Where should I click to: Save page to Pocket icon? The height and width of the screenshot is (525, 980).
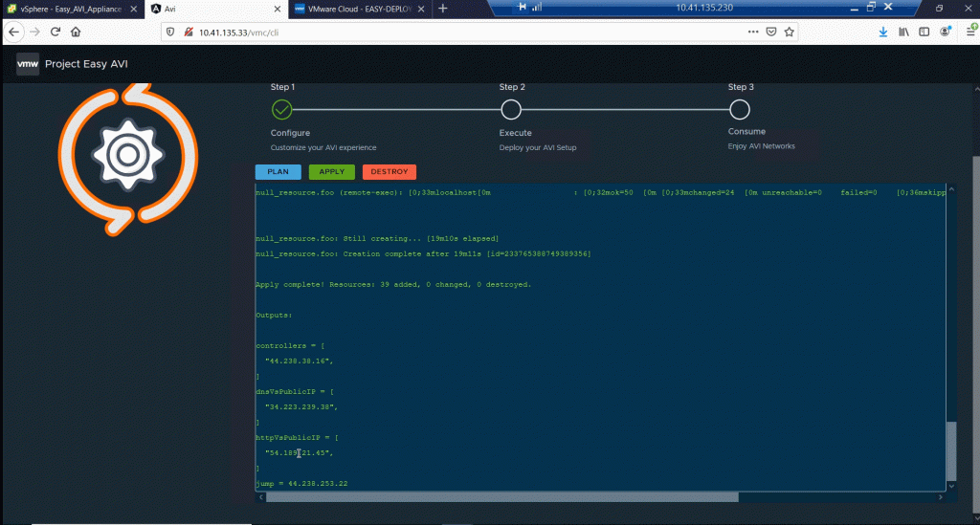point(770,32)
